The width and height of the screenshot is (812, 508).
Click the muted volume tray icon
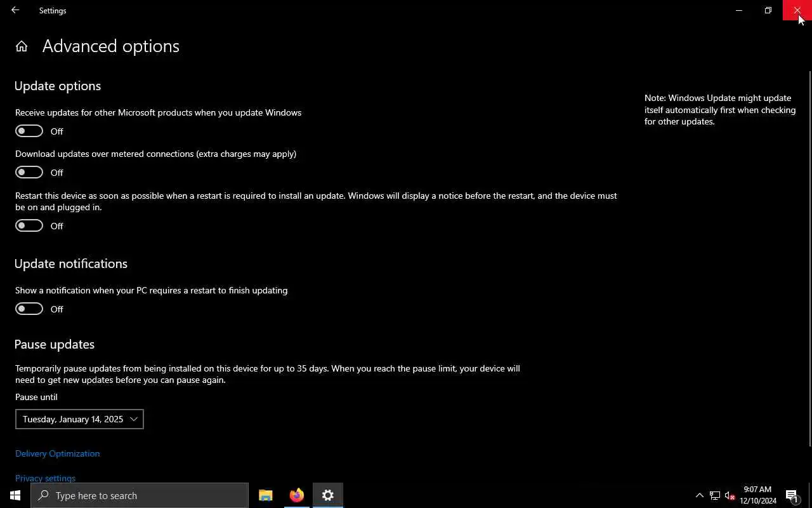click(x=730, y=495)
